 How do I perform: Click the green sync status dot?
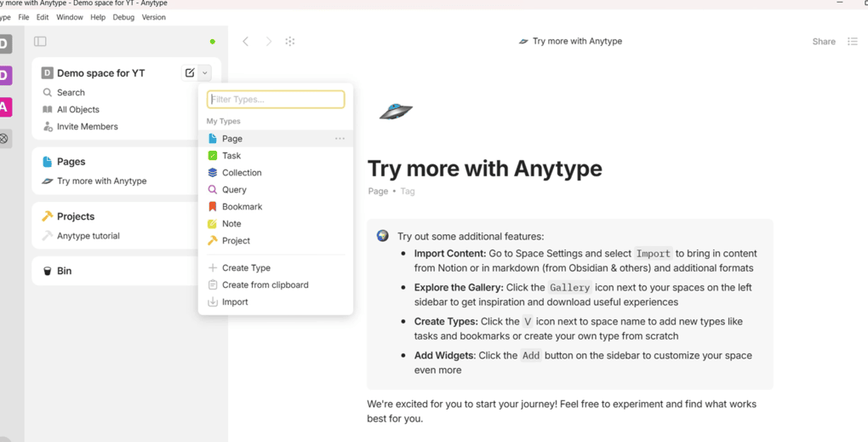point(213,42)
